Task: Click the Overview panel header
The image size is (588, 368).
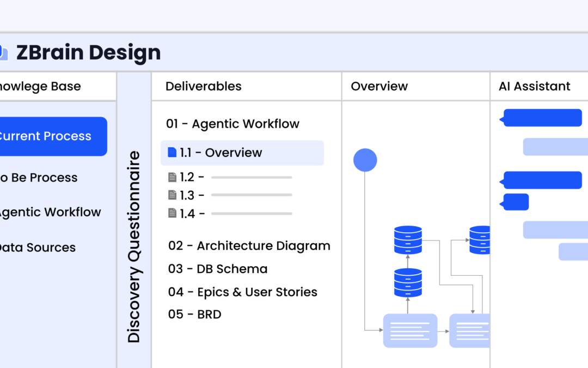Action: click(x=379, y=86)
